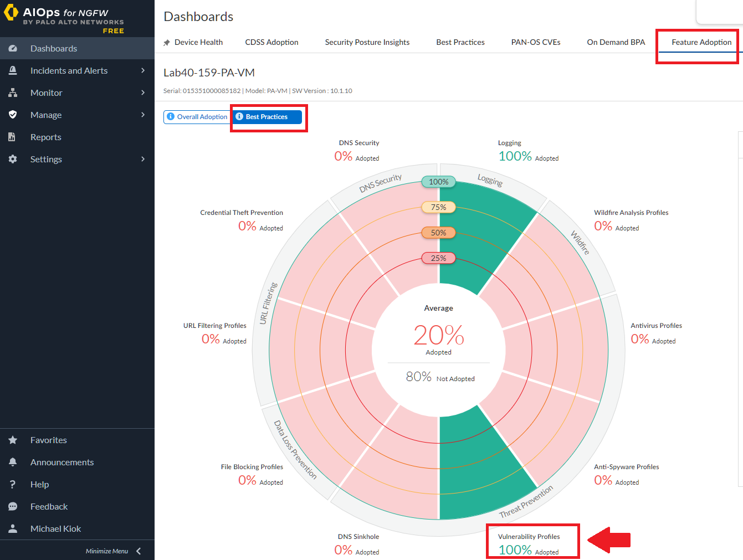
Task: Click the Favorites star icon
Action: (13, 440)
